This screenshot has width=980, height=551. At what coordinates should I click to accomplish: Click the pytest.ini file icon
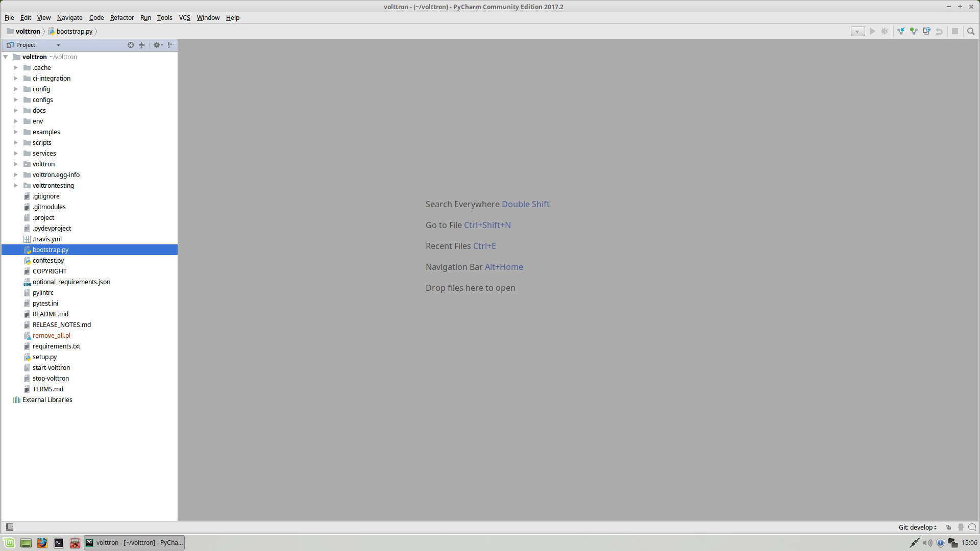27,304
